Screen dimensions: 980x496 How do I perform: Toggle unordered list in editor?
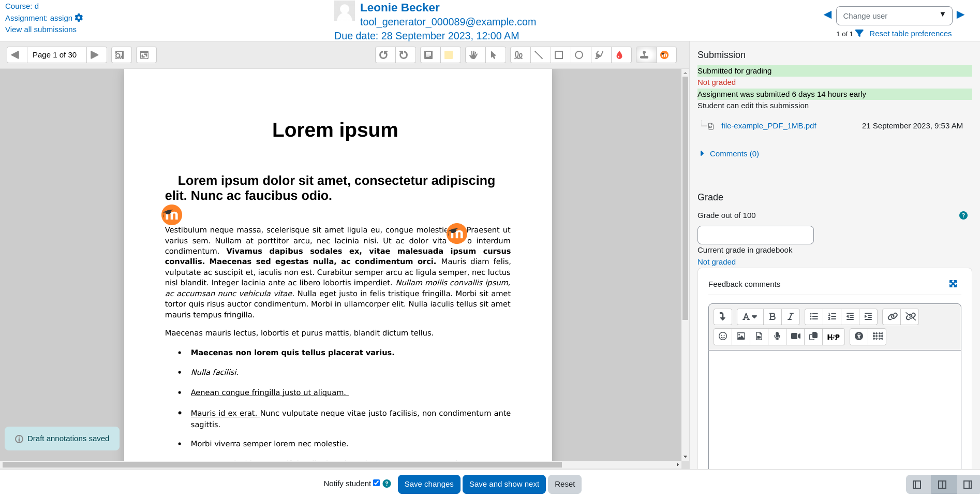point(814,316)
